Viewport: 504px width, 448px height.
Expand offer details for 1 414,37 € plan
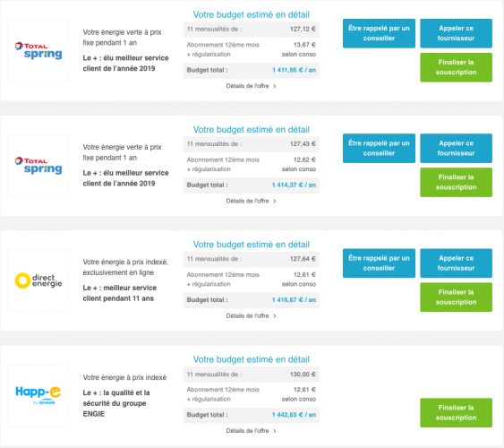point(251,201)
